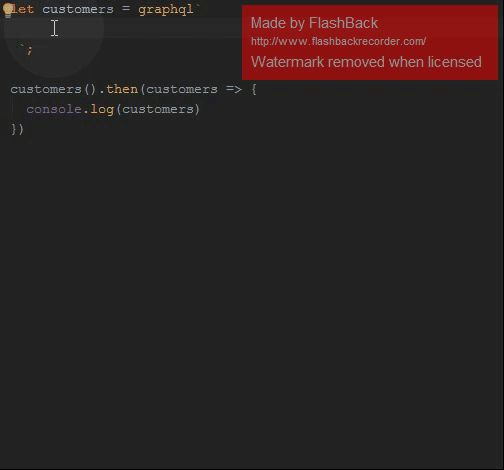This screenshot has width=504, height=470.
Task: Click the opening curly brace after arrow
Action: pos(254,89)
